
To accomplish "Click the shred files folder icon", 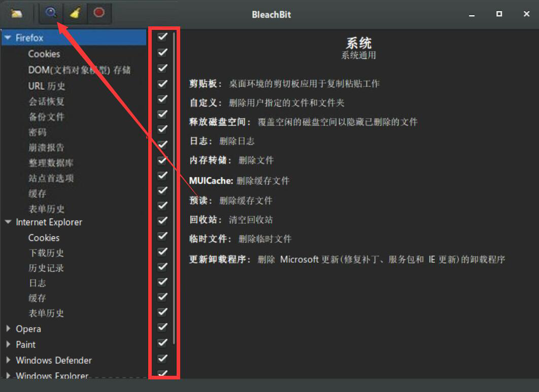I will click(x=17, y=14).
